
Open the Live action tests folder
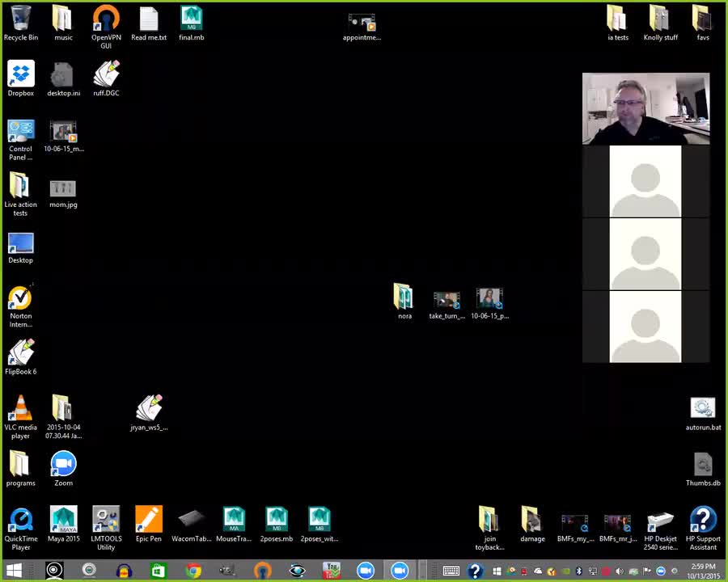(x=20, y=194)
